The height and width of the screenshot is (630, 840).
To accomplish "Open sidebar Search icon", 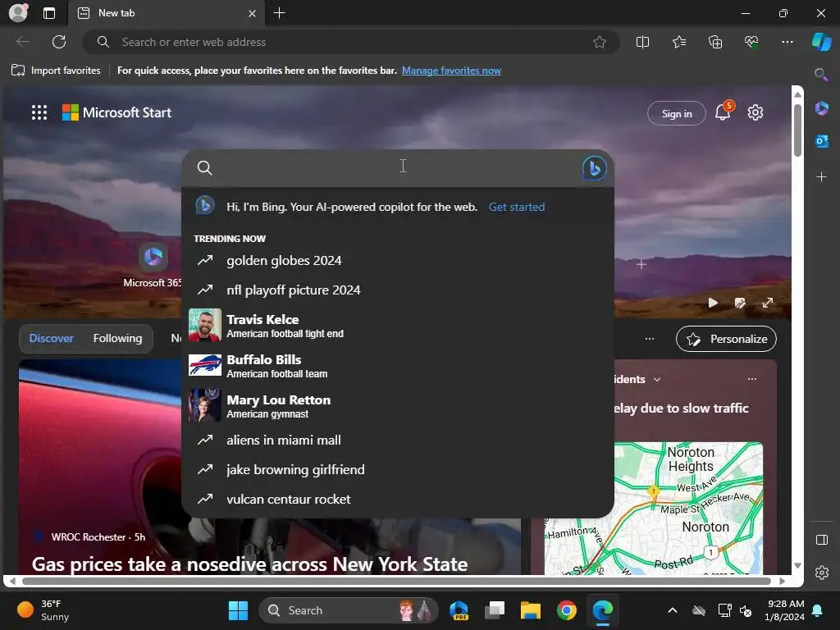I will click(821, 75).
